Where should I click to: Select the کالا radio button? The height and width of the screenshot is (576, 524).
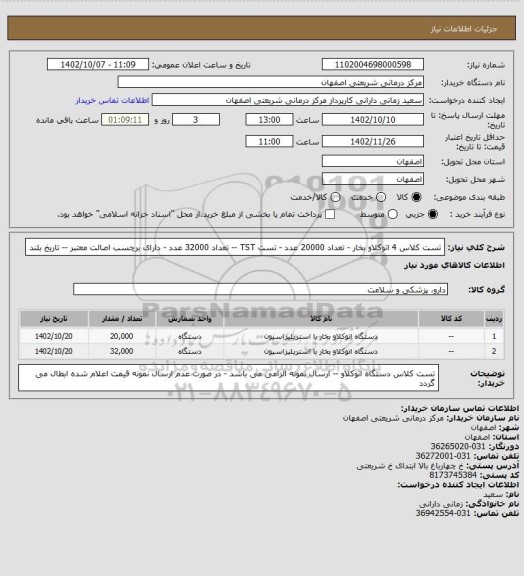point(416,197)
